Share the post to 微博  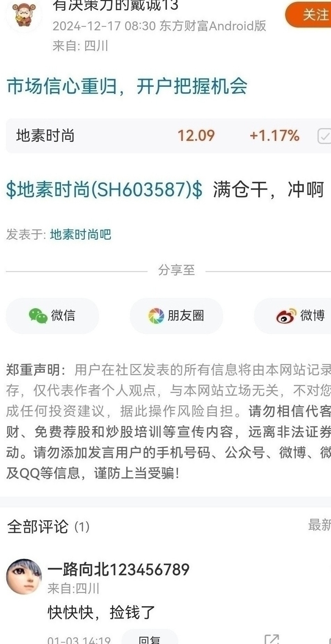[293, 315]
